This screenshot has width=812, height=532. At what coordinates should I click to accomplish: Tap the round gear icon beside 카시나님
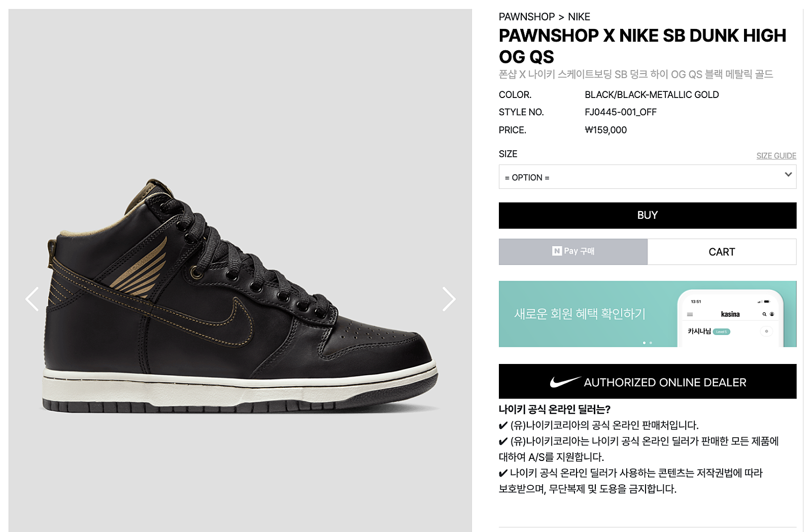tap(766, 331)
